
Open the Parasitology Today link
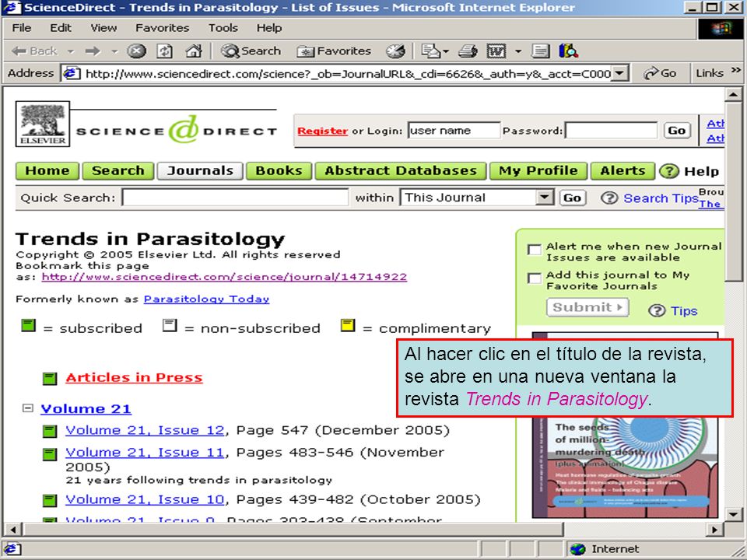pyautogui.click(x=206, y=299)
